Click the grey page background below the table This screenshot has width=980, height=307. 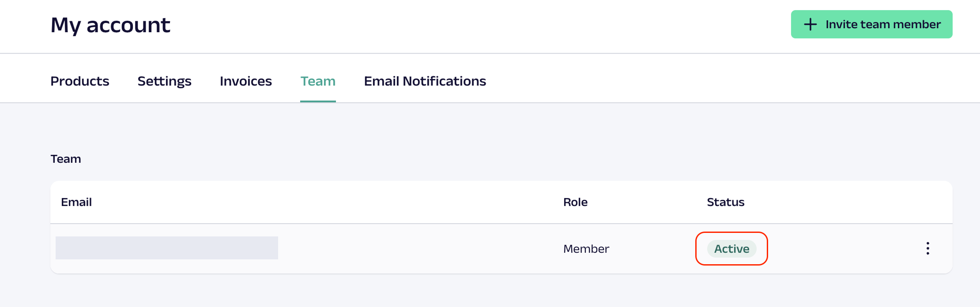point(486,291)
